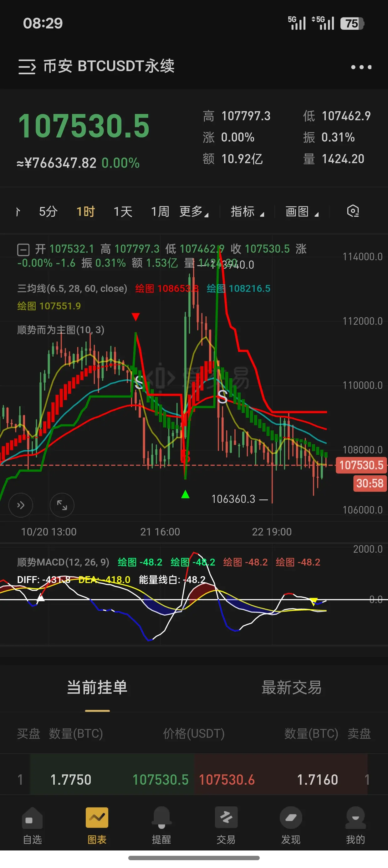
Task: Switch to 当前挂单 order book tab
Action: point(97,688)
